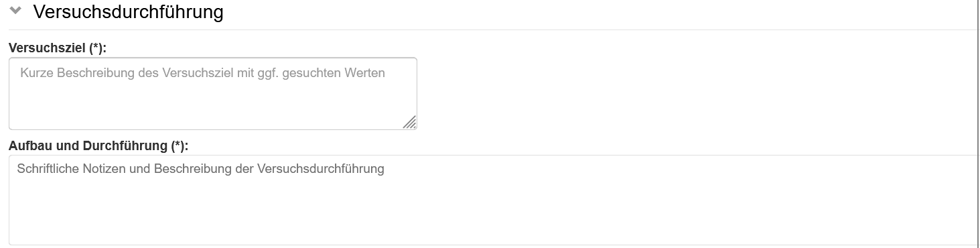The width and height of the screenshot is (980, 248).
Task: Click the required asterisk beside Aufbau und Durchführung
Action: 178,145
